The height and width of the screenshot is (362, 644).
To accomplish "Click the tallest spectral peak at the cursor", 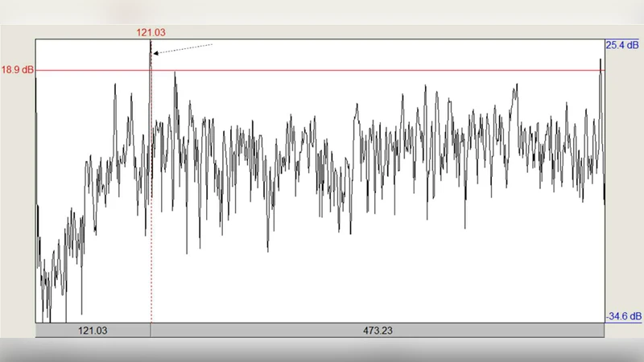I will point(150,43).
